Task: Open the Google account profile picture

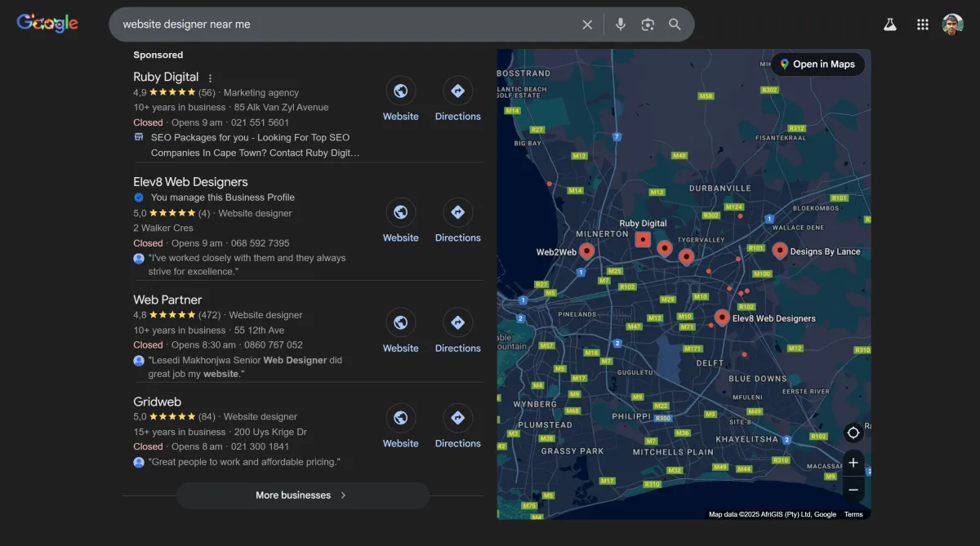Action: (x=953, y=24)
